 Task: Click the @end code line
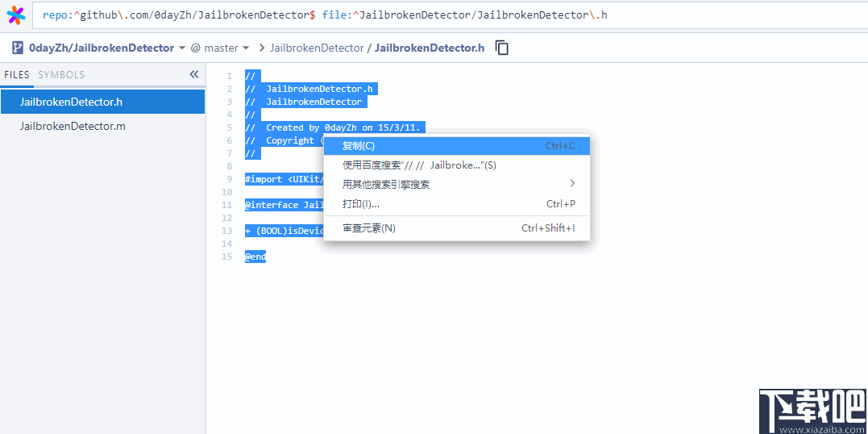255,257
